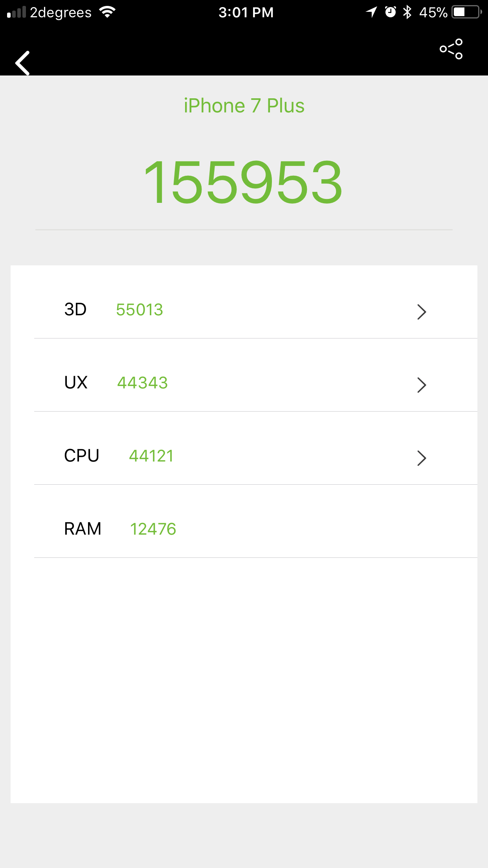Screen dimensions: 488x868
Task: Tap the 3:01 PM clock
Action: click(246, 13)
